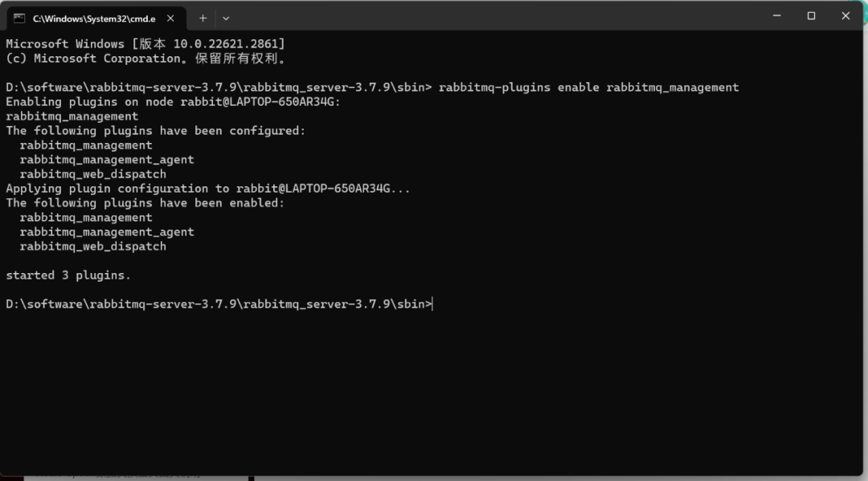Click the 'Applying plugin configuration' line
Viewport: 868px width, 481px height.
[x=207, y=189]
